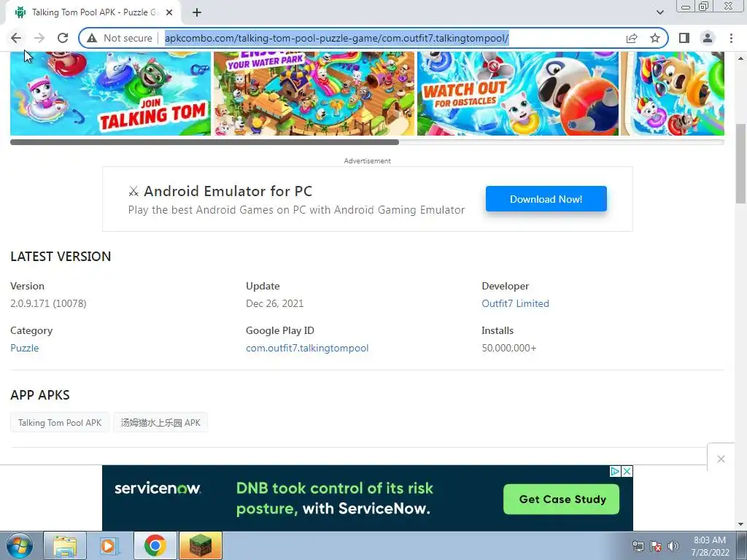Viewport: 747px width, 560px height.
Task: Open the Not secure site information warning
Action: pos(120,38)
